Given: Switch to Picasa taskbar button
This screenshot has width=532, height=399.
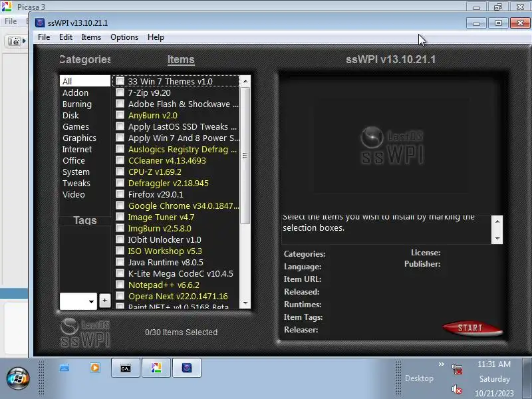Looking at the screenshot, I should point(156,368).
